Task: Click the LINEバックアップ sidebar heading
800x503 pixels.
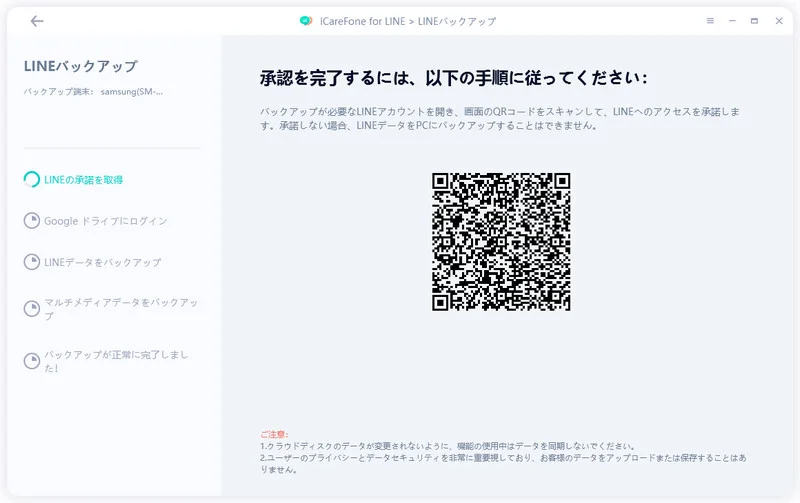Action: point(81,66)
